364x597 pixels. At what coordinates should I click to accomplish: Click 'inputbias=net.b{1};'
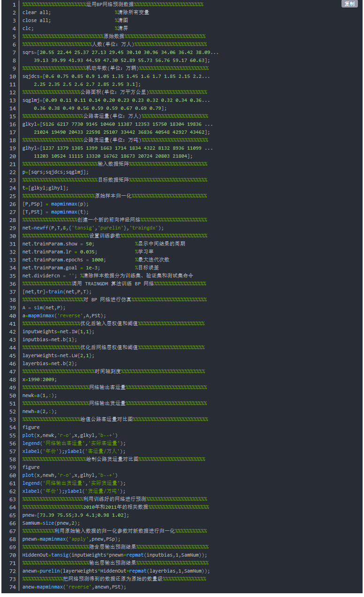tap(50, 339)
